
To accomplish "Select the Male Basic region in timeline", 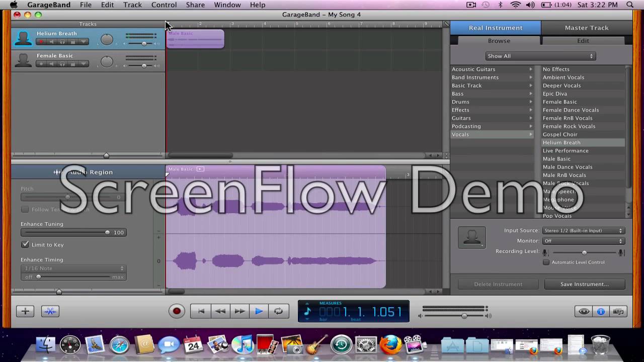I will [195, 39].
